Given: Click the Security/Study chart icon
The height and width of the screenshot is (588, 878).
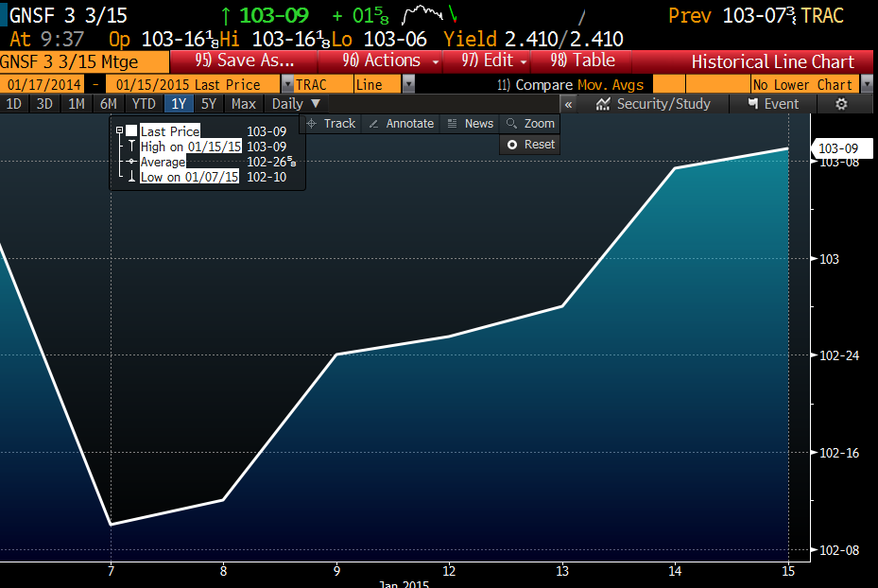Looking at the screenshot, I should tap(653, 104).
